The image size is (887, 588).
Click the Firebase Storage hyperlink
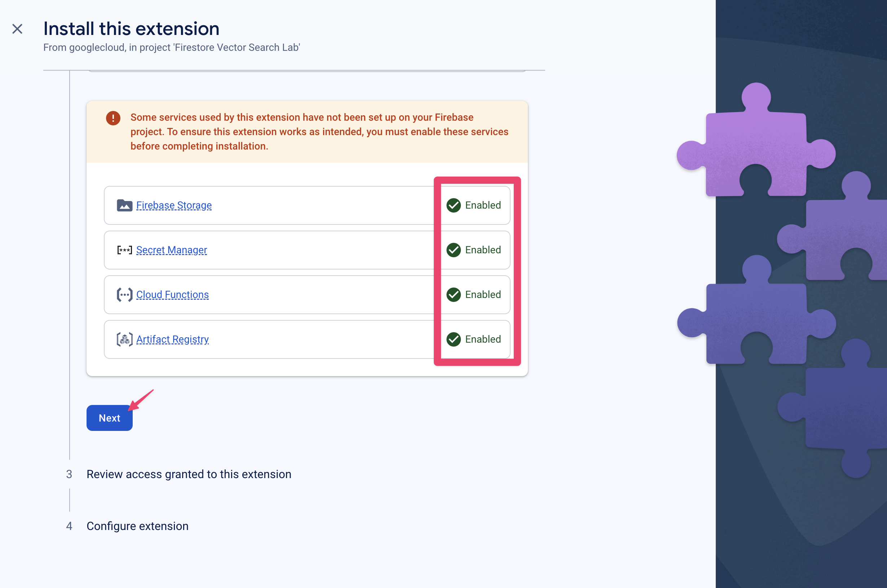[x=173, y=205]
